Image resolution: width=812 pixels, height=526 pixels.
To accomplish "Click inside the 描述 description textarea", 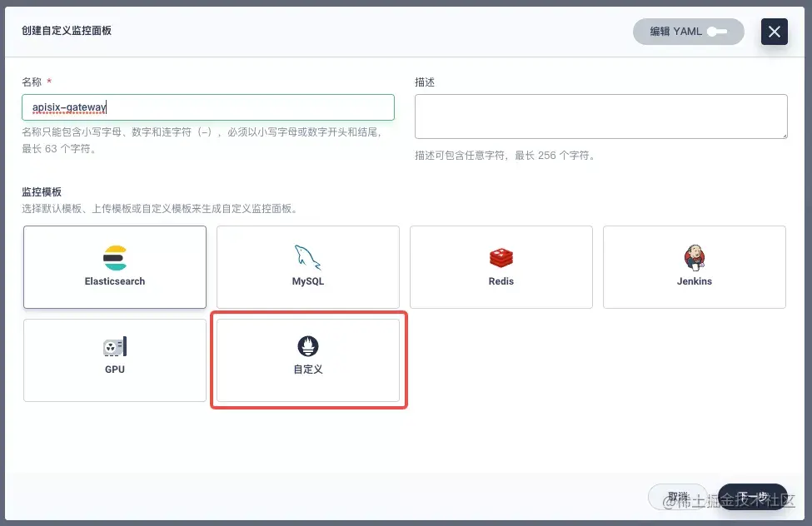I will [600, 117].
